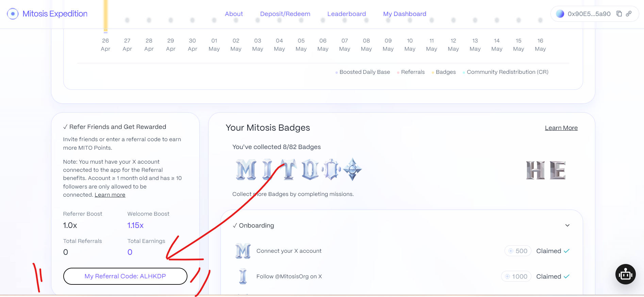Click the Mitosis Expedition circular logo icon

coord(13,14)
